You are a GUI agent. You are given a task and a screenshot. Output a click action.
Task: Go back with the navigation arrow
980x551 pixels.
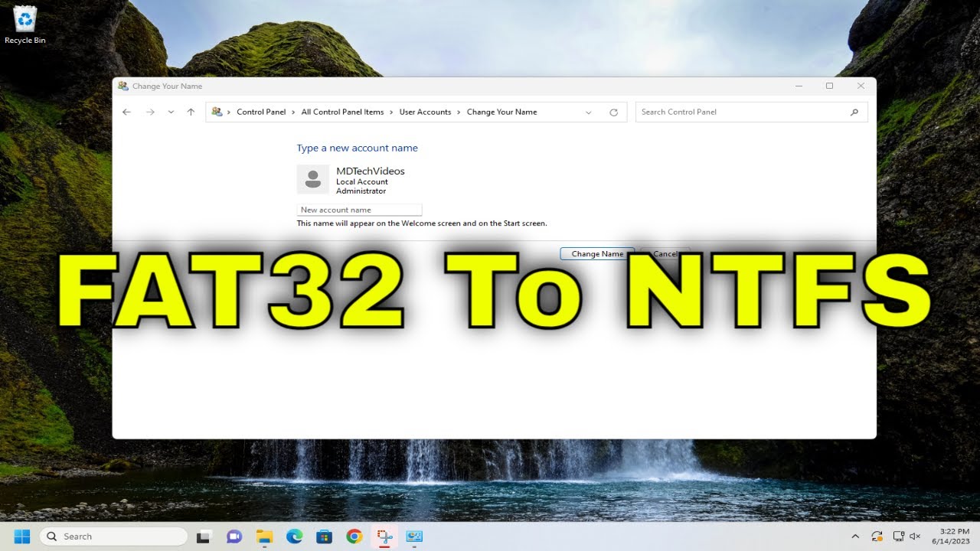[x=127, y=112]
